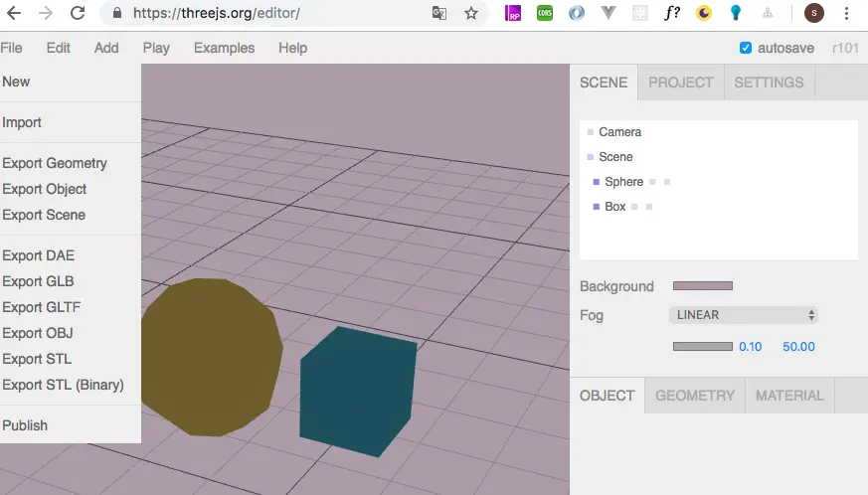Uncheck the autosave checkbox
This screenshot has height=495, width=868.
pos(746,48)
